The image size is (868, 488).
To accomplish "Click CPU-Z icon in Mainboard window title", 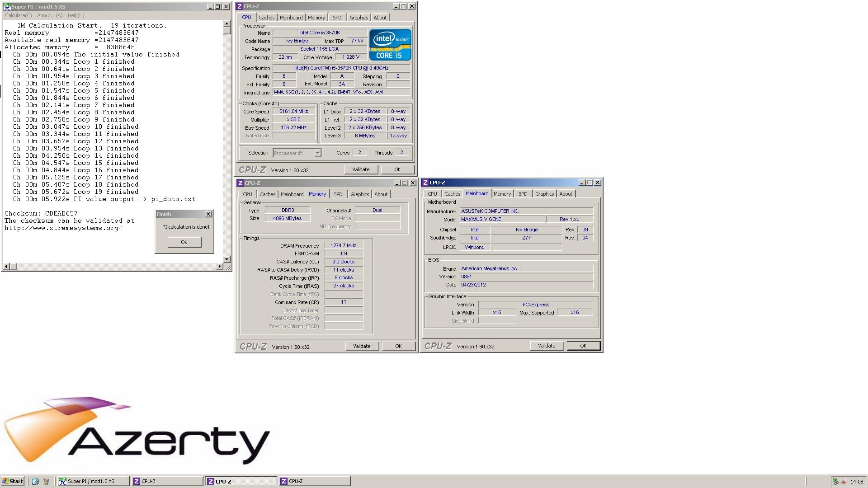I will 425,183.
